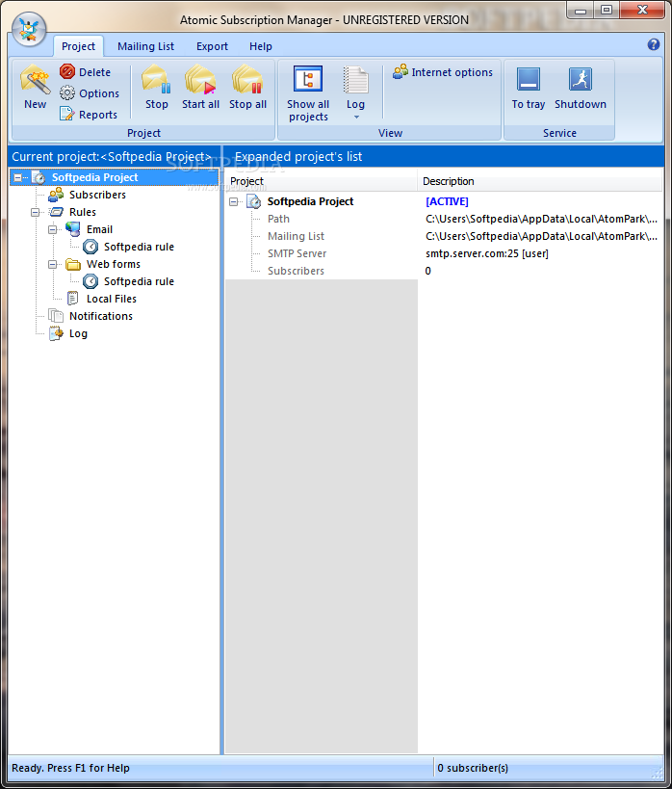The image size is (672, 789).
Task: Stop the current project
Action: [156, 88]
